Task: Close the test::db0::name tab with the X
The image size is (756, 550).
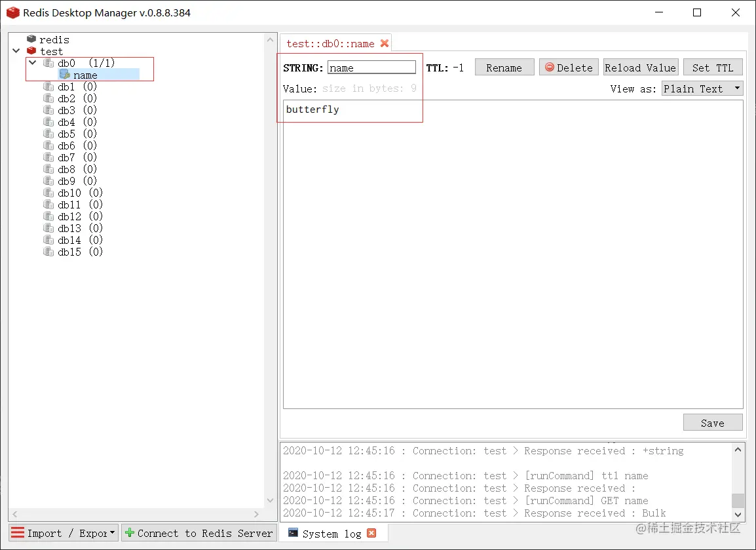Action: [x=385, y=43]
